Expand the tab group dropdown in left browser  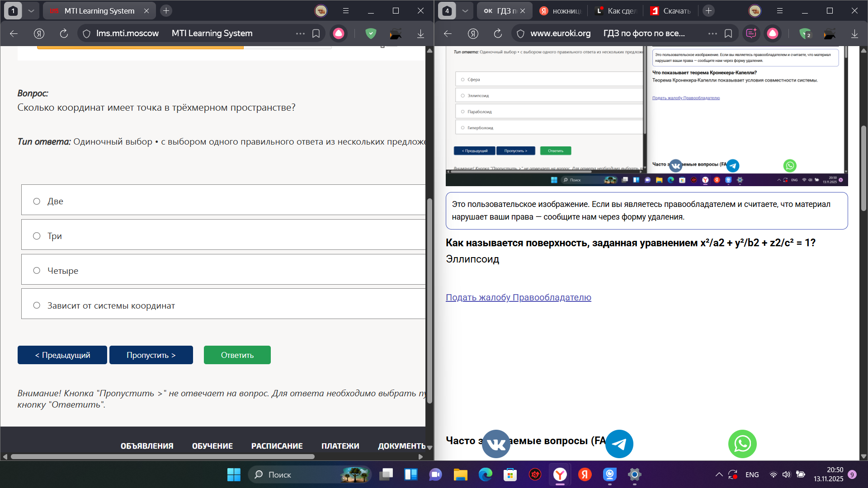pos(31,11)
